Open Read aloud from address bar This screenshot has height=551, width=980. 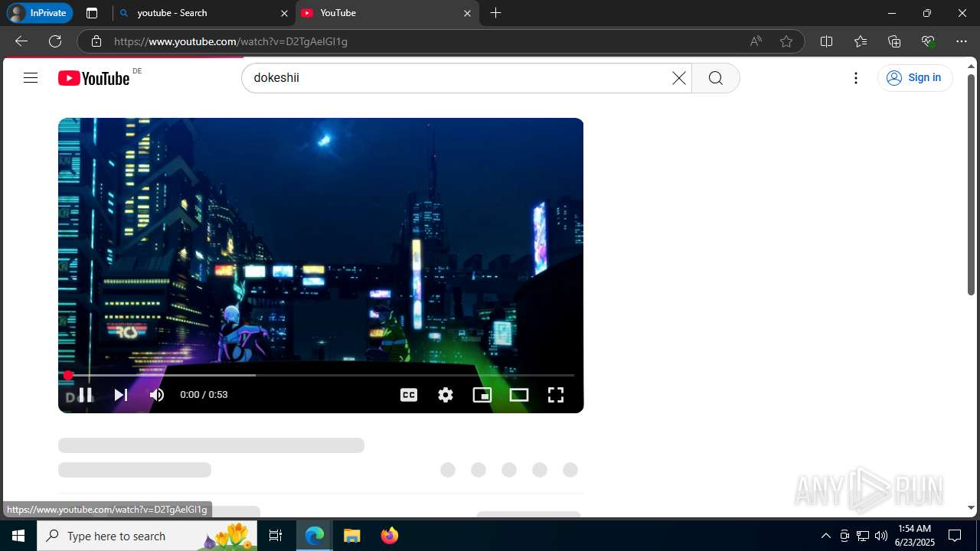tap(756, 41)
